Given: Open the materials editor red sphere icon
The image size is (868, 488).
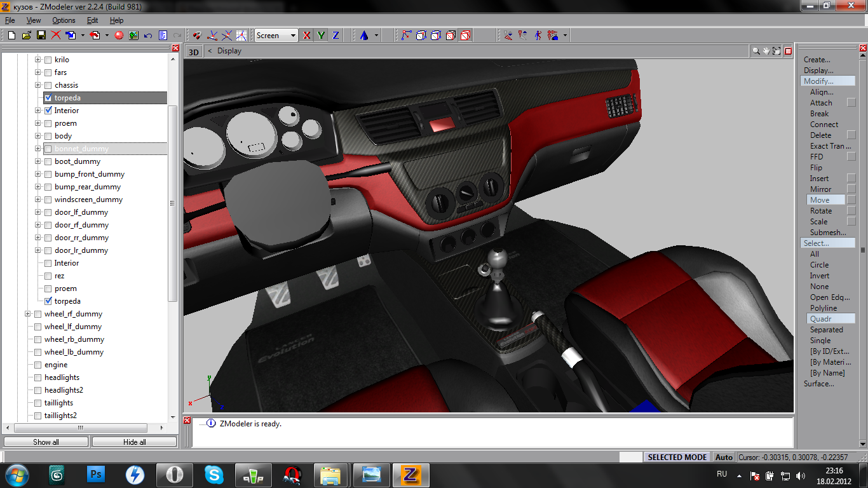Looking at the screenshot, I should pos(119,36).
